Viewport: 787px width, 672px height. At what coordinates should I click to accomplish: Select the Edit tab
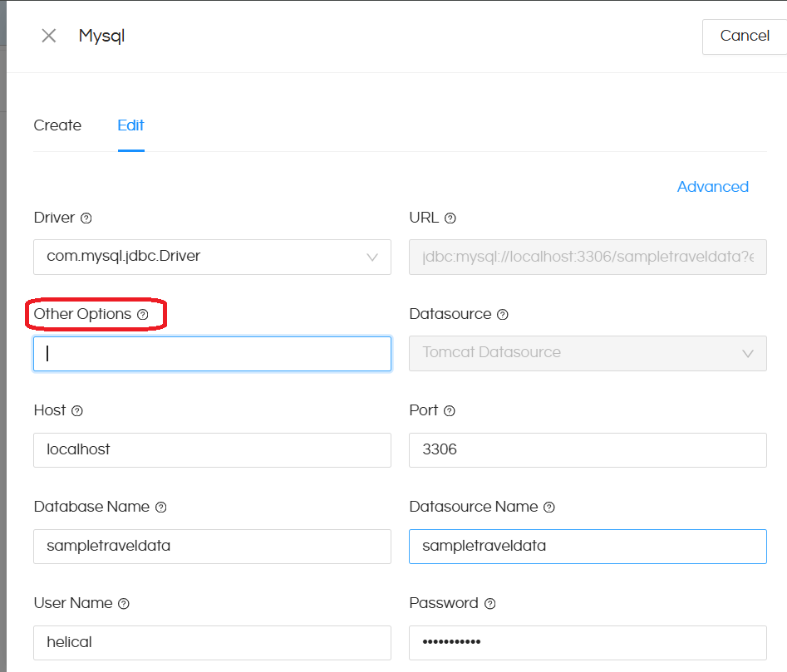pos(131,125)
